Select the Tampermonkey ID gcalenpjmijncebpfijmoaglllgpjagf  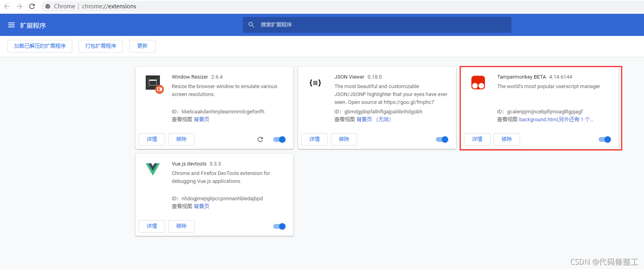(x=545, y=111)
